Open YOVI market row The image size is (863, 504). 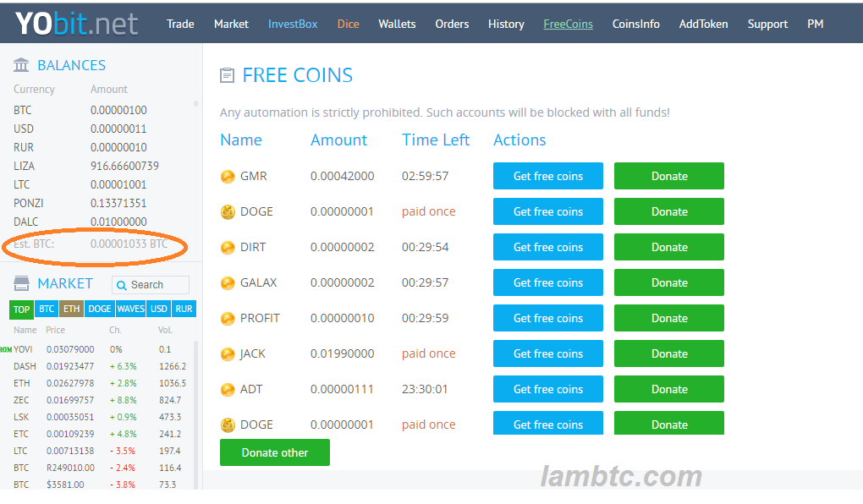(100, 349)
